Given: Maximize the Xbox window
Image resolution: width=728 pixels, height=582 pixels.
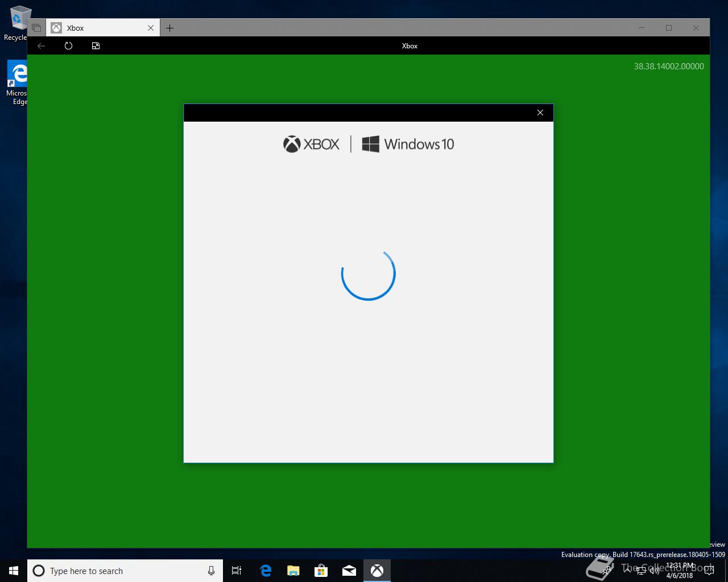Looking at the screenshot, I should click(669, 28).
